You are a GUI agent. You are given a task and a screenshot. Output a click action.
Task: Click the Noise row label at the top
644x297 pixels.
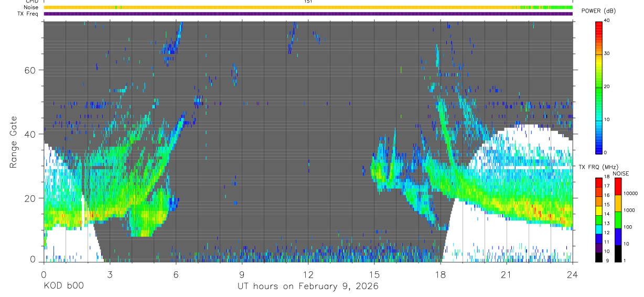pyautogui.click(x=31, y=7)
